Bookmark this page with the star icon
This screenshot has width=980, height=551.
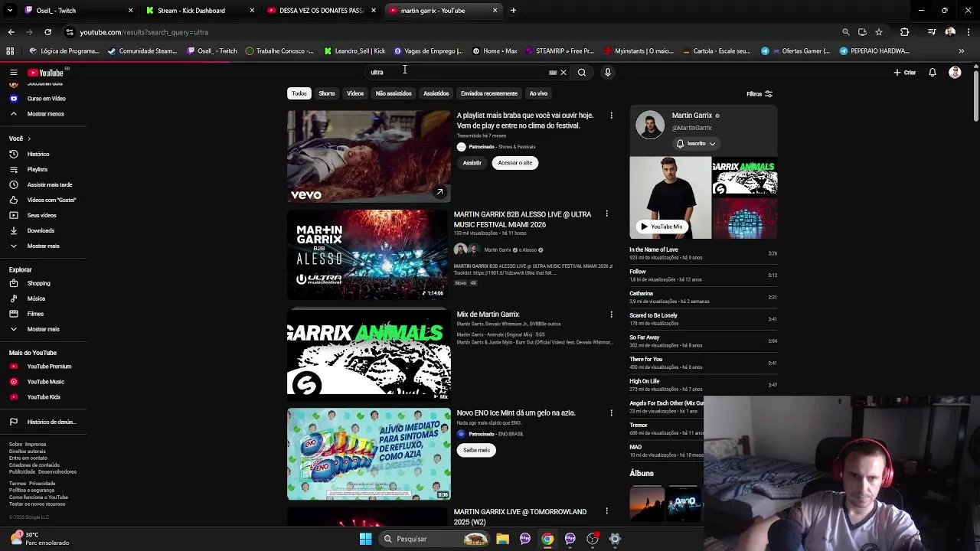point(879,32)
